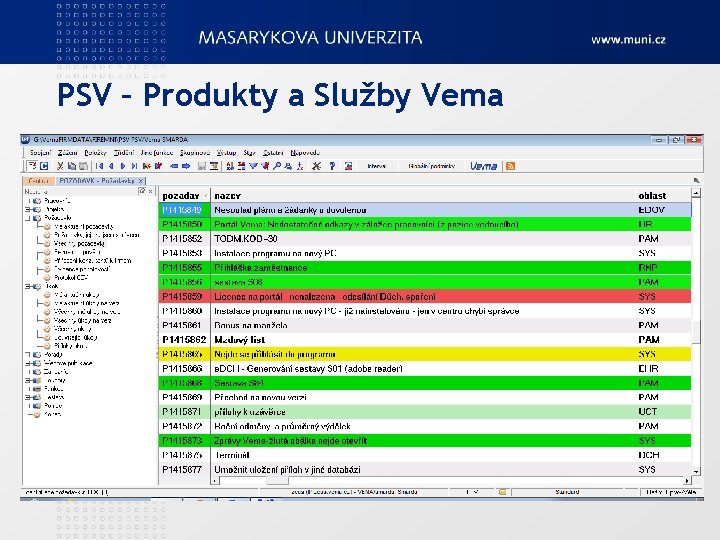Select Všechny požadavky in the tree

79,244
